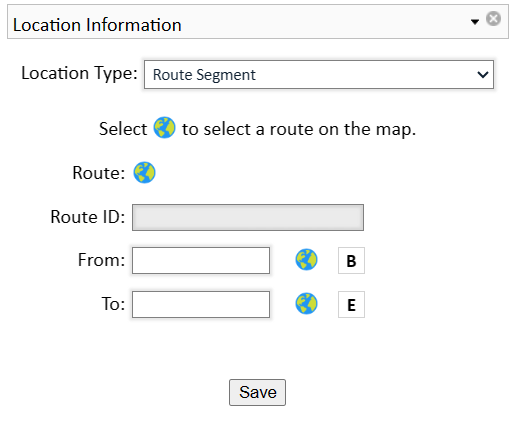Image resolution: width=515 pixels, height=424 pixels.
Task: Click the globe icon in instruction sentence
Action: (164, 127)
